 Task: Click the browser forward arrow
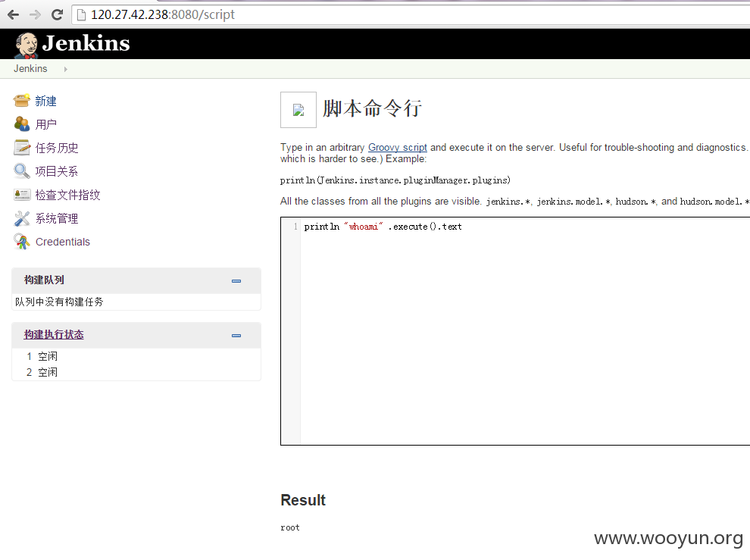[35, 15]
